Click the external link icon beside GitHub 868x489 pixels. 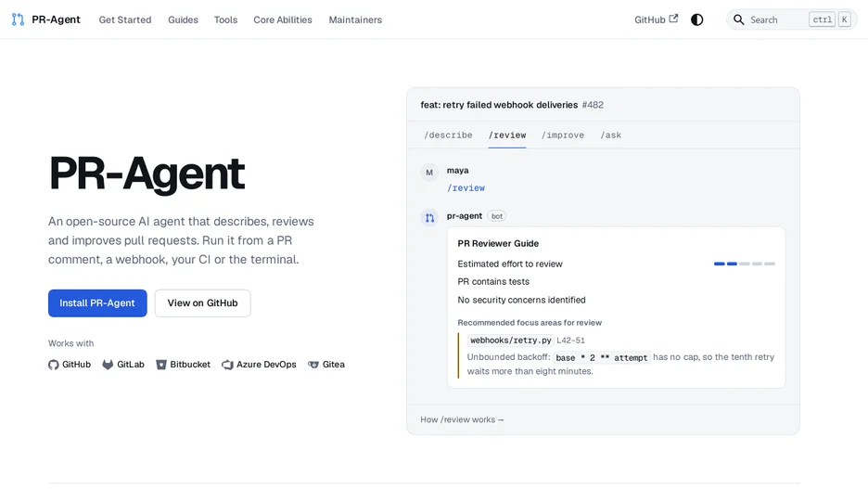click(x=673, y=19)
